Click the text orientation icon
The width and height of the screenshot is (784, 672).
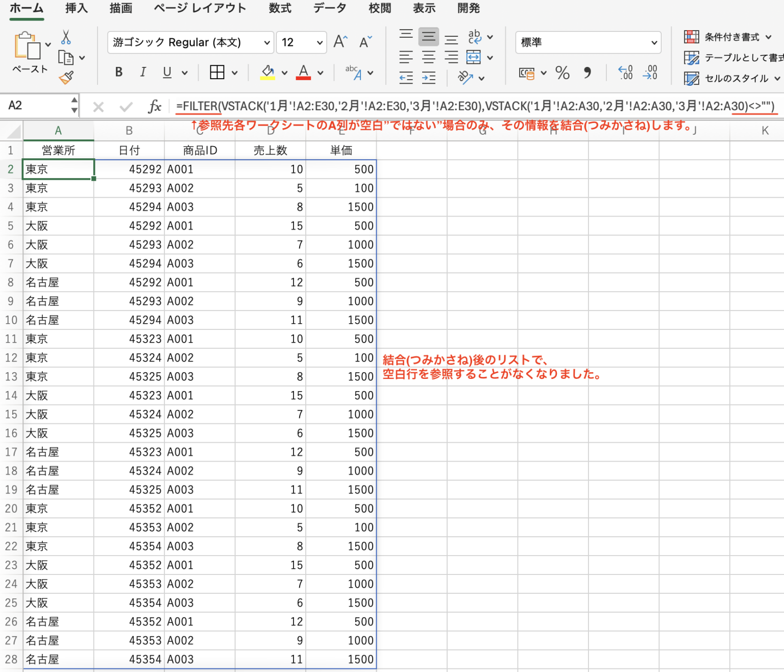click(x=465, y=78)
